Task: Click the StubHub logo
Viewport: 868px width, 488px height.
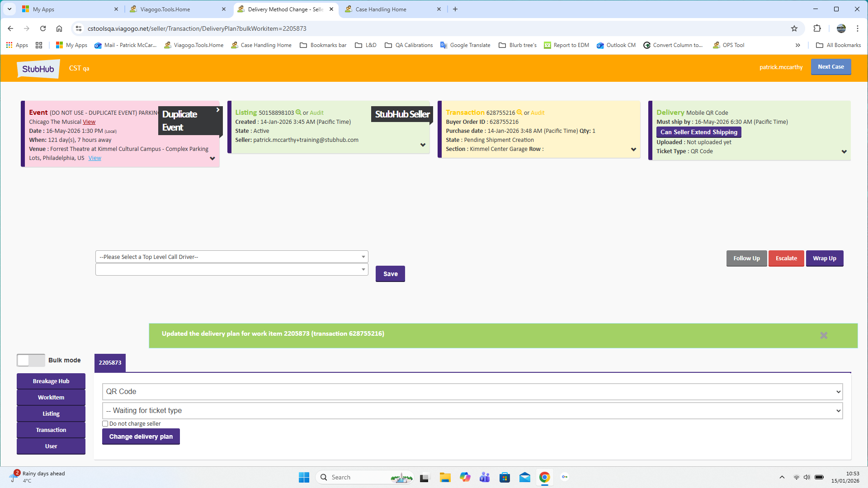Action: [38, 69]
